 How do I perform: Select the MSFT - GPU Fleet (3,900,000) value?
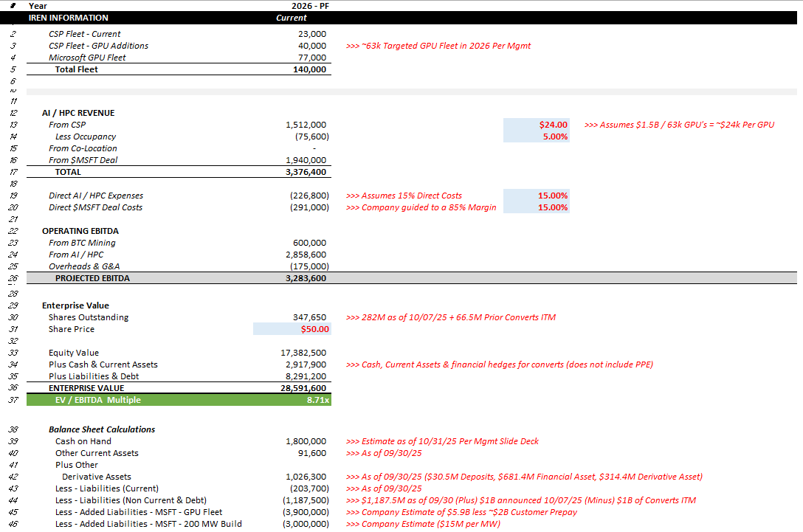[306, 512]
